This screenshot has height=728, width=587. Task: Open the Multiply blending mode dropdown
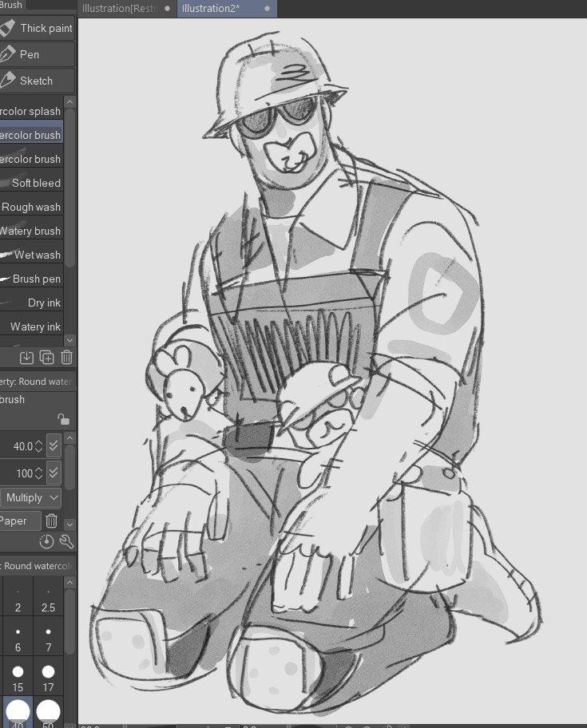click(x=30, y=498)
